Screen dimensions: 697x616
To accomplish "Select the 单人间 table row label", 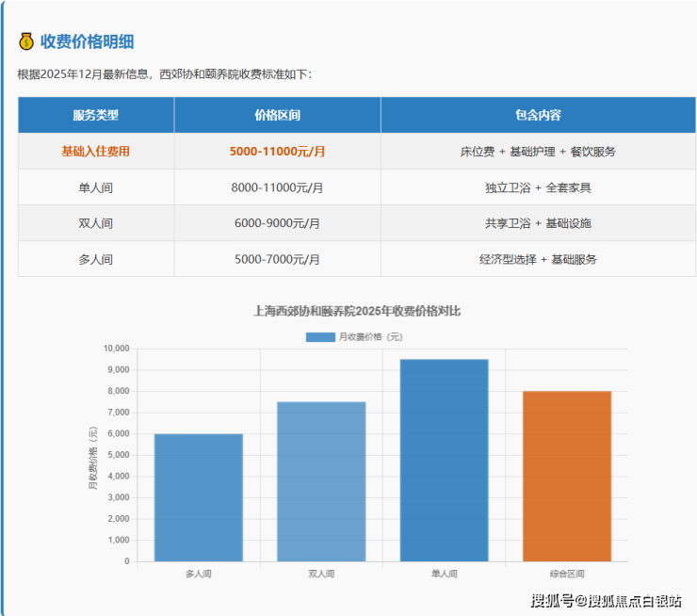I will click(96, 187).
